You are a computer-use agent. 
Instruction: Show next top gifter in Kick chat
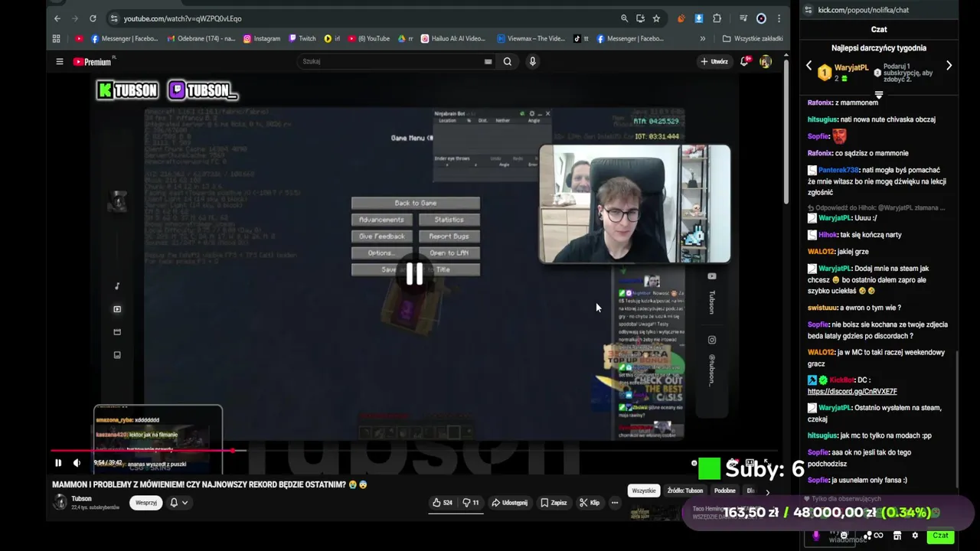tap(949, 66)
